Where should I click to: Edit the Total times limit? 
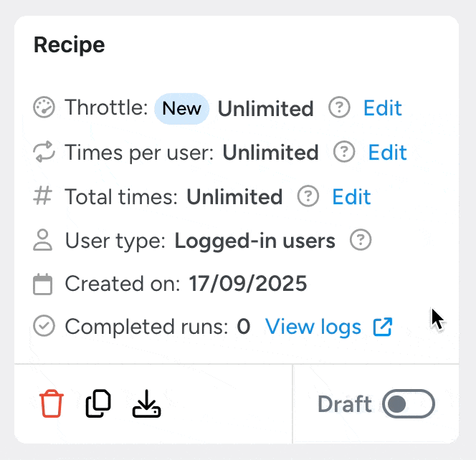[x=351, y=196]
